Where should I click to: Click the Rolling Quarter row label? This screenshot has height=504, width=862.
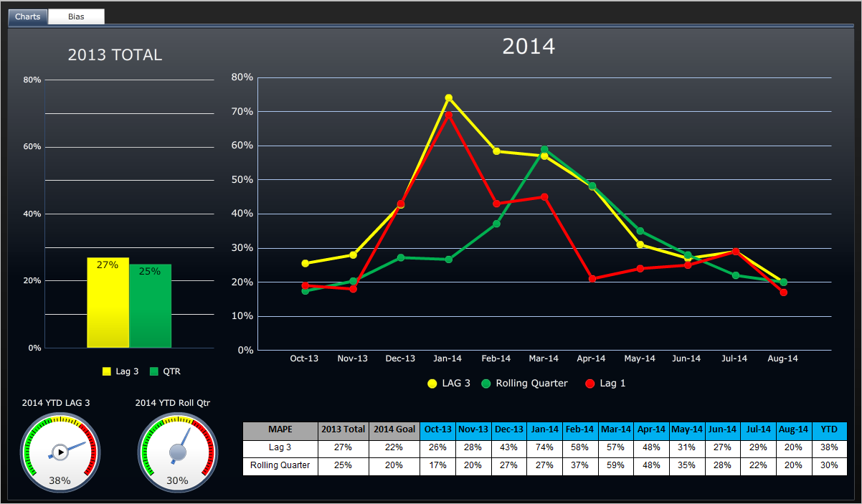tap(280, 465)
